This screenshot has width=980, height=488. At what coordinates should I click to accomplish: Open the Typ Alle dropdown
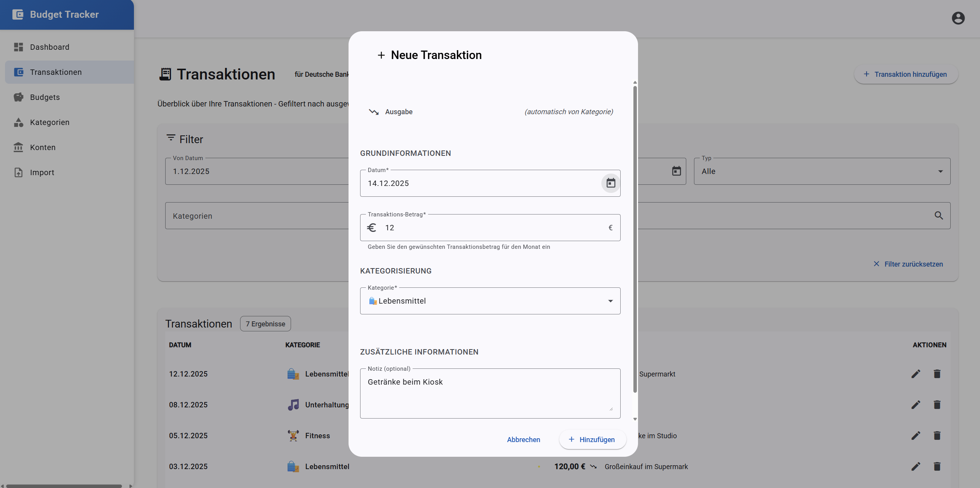pyautogui.click(x=822, y=171)
